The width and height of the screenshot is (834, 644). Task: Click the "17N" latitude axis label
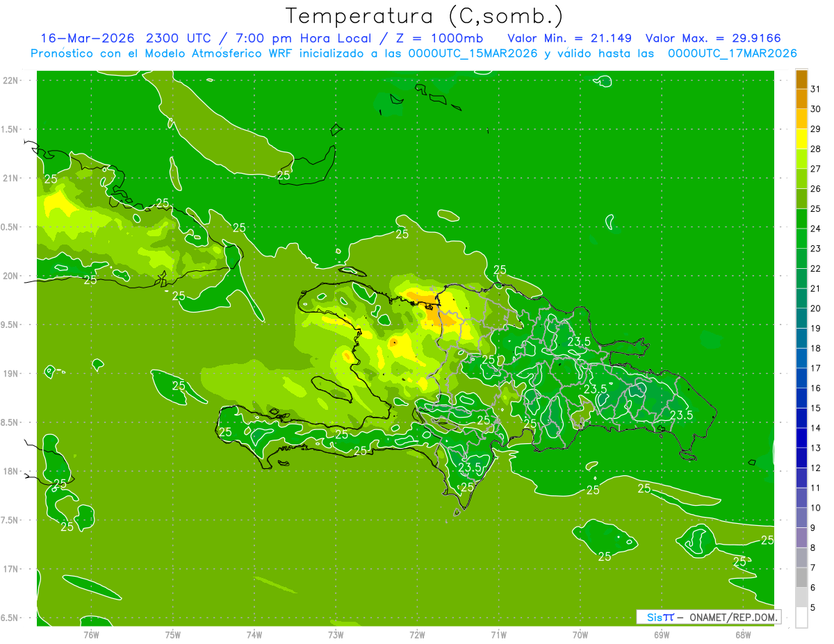click(10, 569)
